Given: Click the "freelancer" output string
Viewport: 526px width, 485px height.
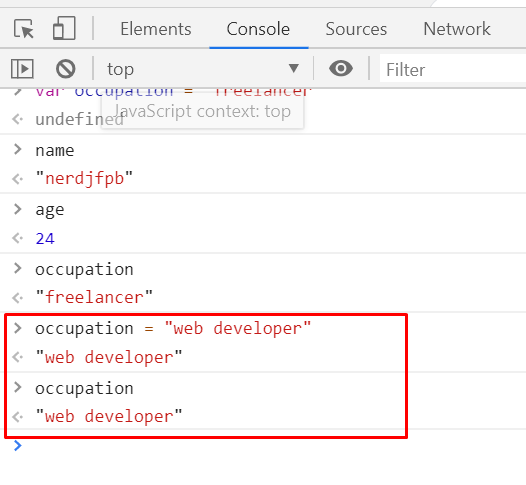Looking at the screenshot, I should point(94,298).
